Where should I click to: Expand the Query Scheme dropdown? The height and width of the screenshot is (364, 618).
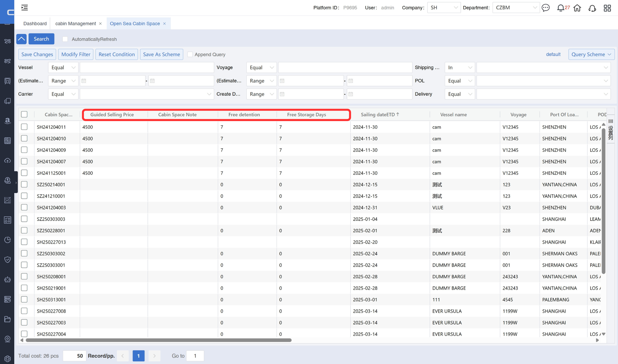591,54
